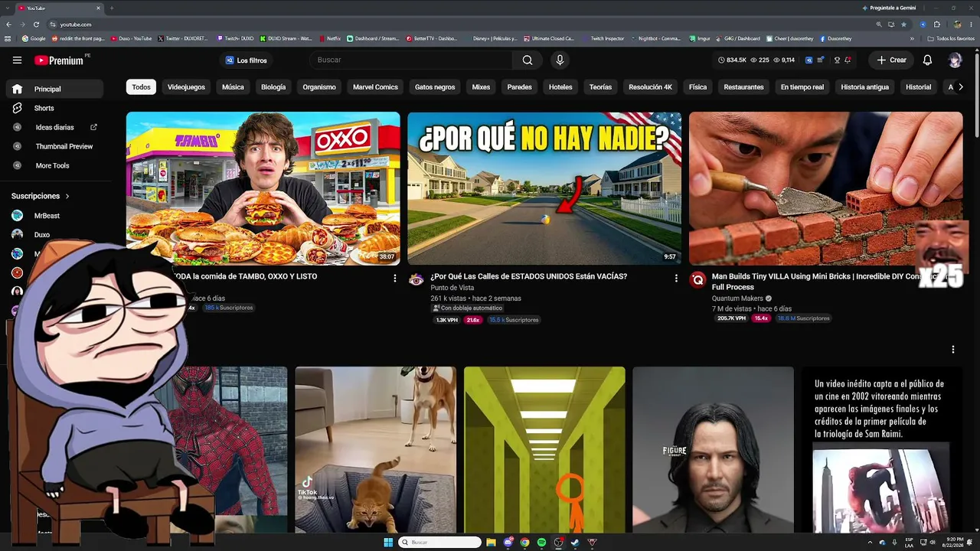
Task: Open the Twitch Inspector bookmark
Action: pos(605,38)
